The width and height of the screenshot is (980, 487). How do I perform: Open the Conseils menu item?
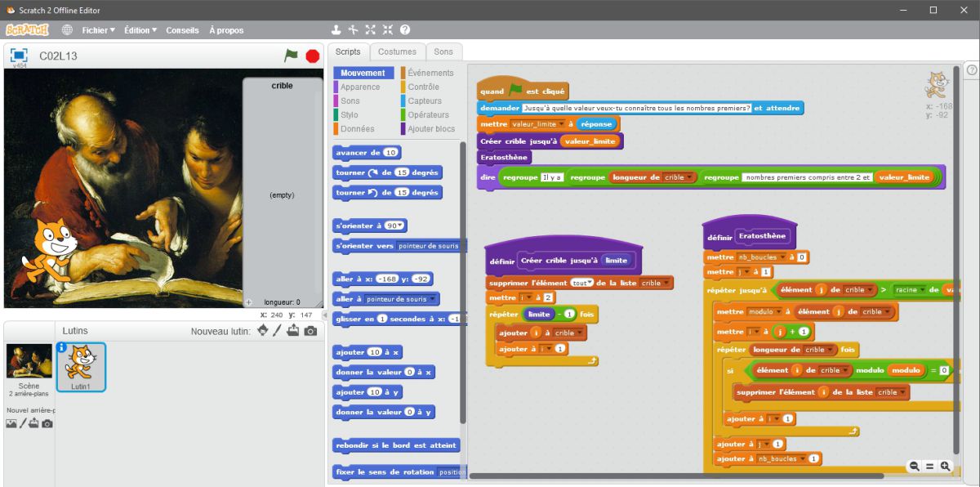182,30
